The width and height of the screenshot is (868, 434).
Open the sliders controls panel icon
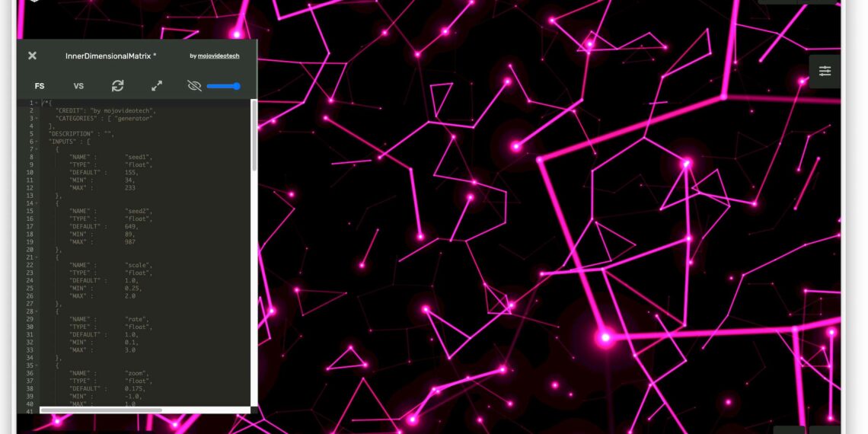(825, 72)
